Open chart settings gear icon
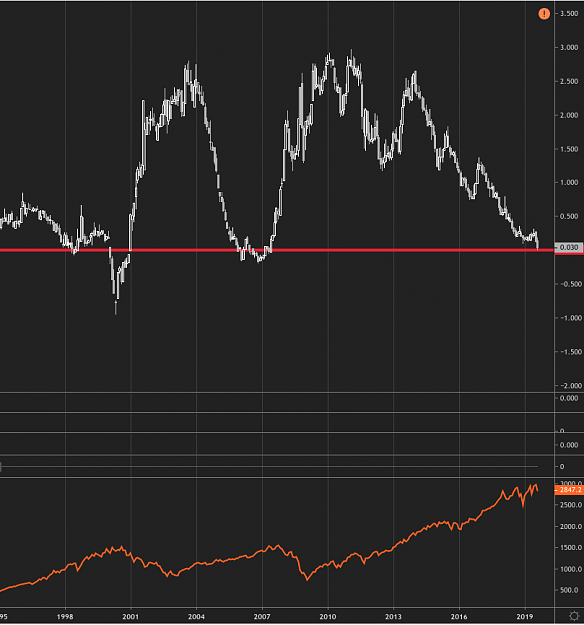584x625 pixels. (x=574, y=616)
